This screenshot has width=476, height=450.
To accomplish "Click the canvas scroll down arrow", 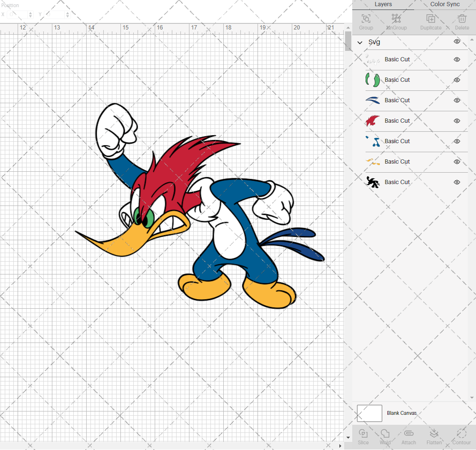I will tap(348, 437).
